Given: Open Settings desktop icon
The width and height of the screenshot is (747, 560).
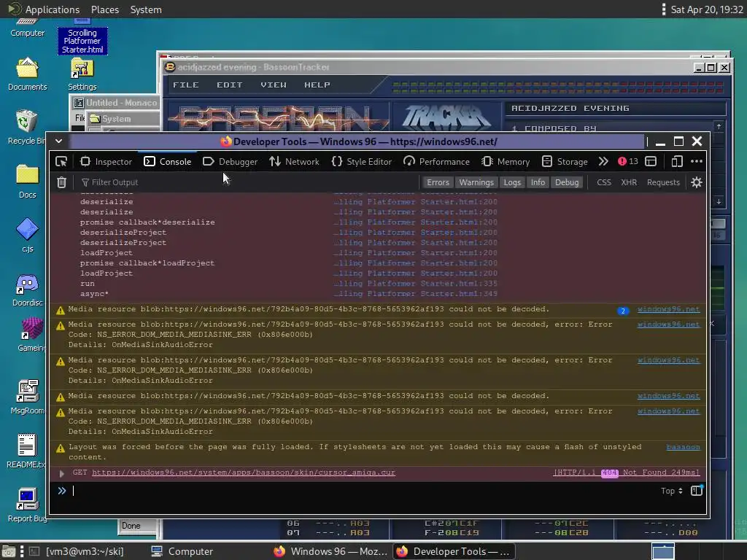Looking at the screenshot, I should pyautogui.click(x=82, y=75).
